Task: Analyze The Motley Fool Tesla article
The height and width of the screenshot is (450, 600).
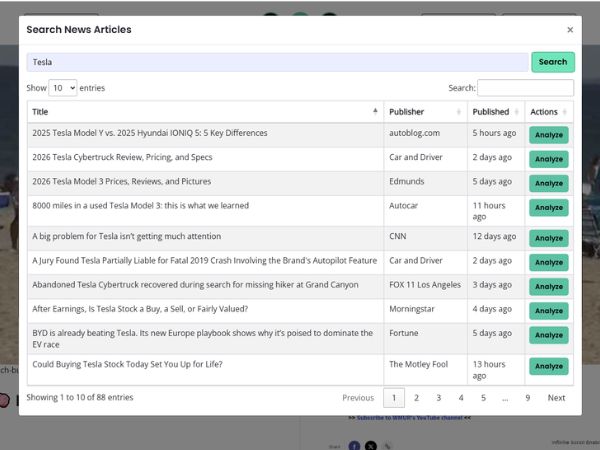Action: click(x=548, y=366)
